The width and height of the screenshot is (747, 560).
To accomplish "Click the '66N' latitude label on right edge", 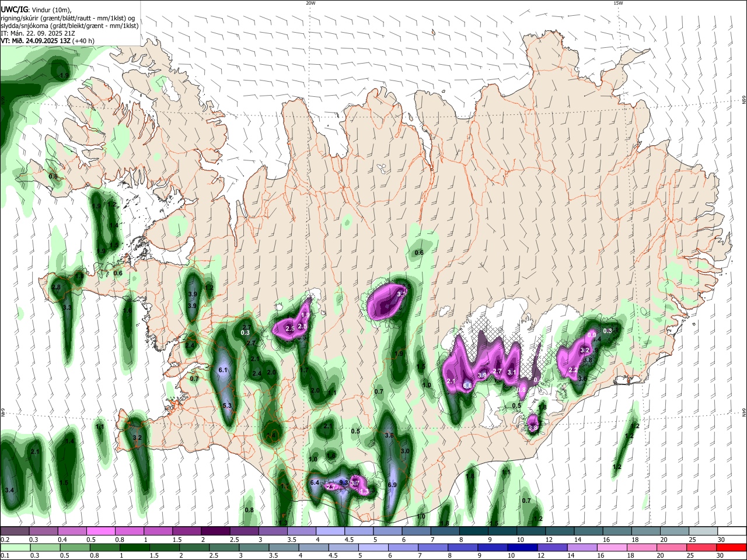I will tap(744, 100).
